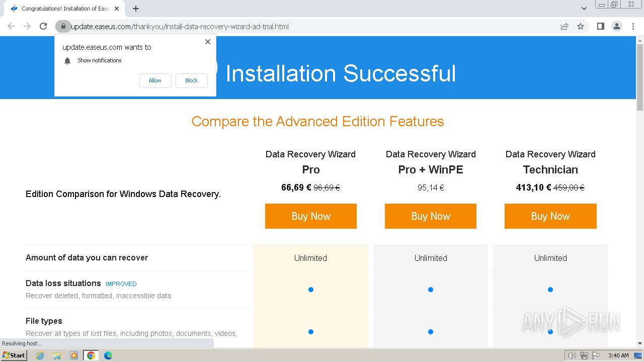Screen dimensions: 644x362
Task: Open the Windows Start menu
Action: point(14,355)
